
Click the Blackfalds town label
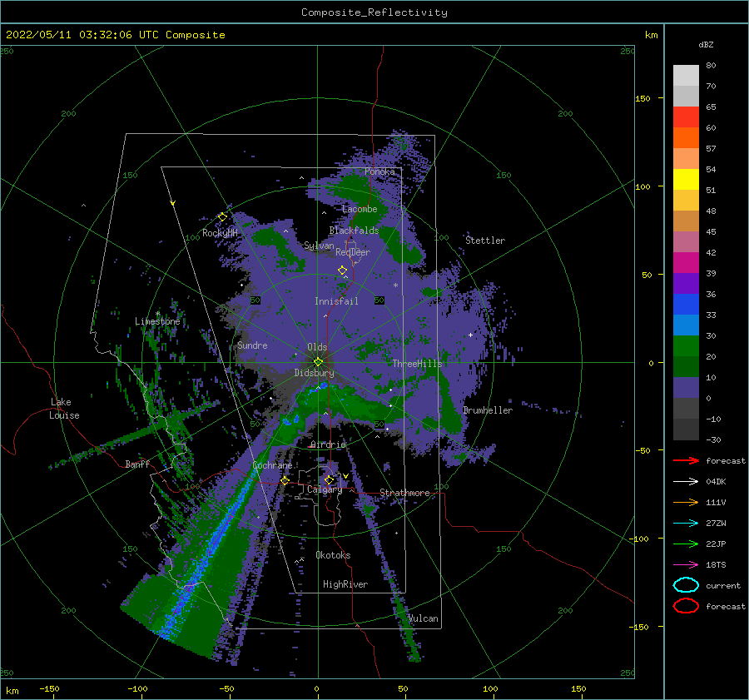354,231
